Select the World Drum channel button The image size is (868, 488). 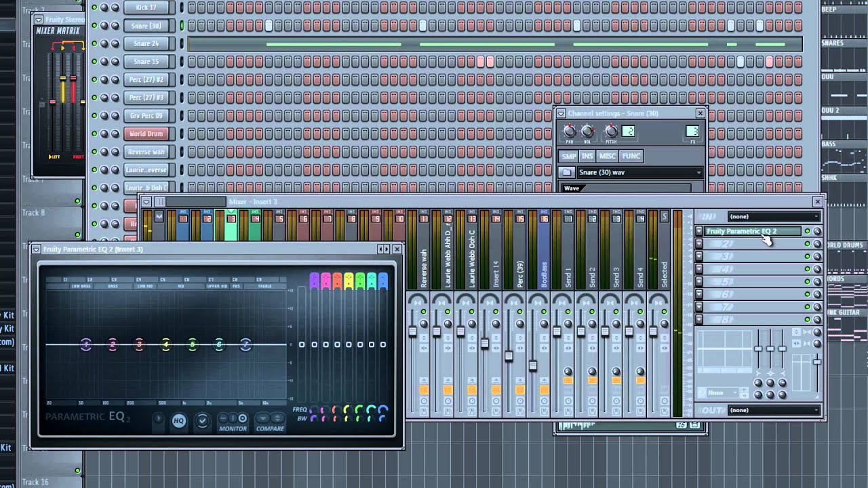(x=146, y=134)
